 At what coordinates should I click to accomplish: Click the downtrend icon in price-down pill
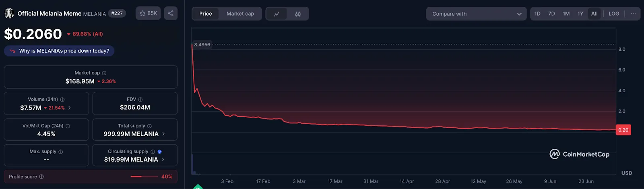(x=12, y=51)
